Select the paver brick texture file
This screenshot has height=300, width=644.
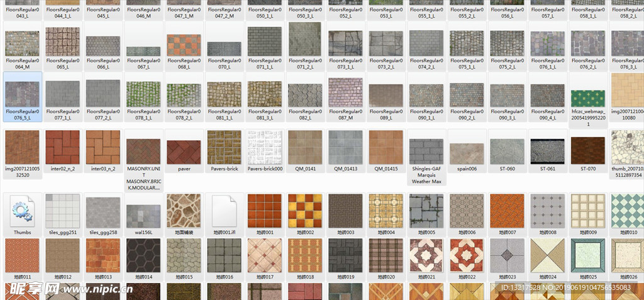[184, 151]
